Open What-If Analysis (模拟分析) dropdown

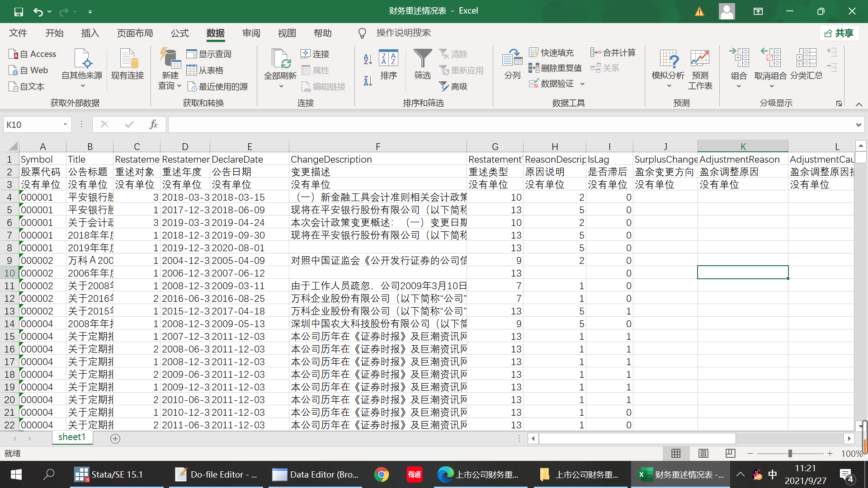tap(668, 69)
